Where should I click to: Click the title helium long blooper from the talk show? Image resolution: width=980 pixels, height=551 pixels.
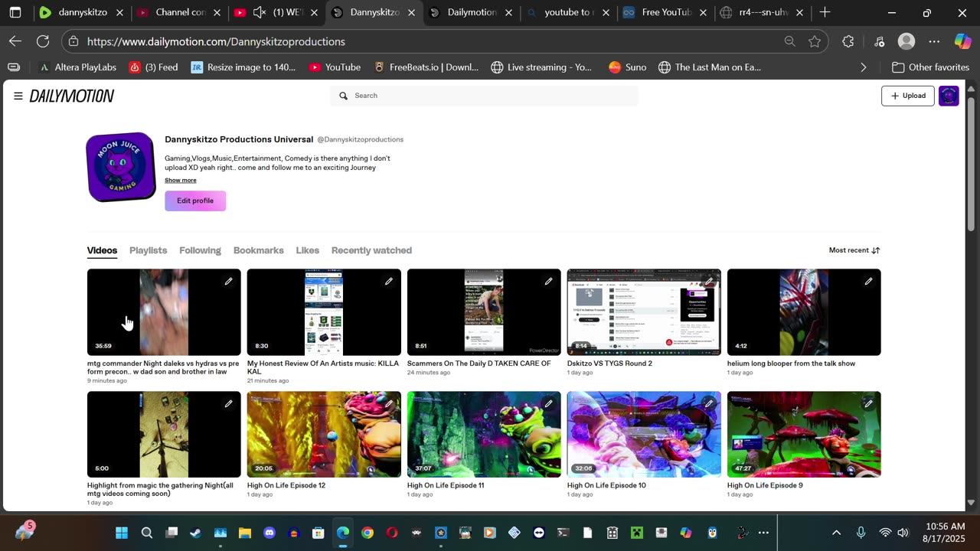(x=791, y=364)
